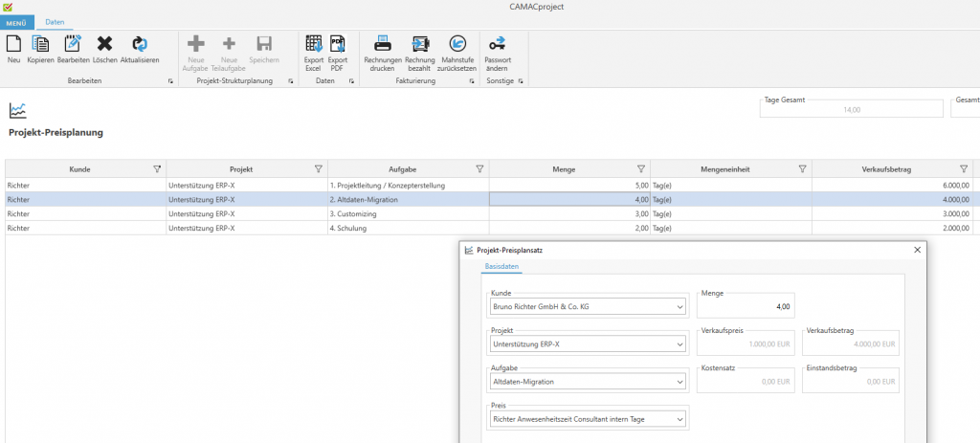Expand the Kunde combo box in dialog

coord(680,307)
